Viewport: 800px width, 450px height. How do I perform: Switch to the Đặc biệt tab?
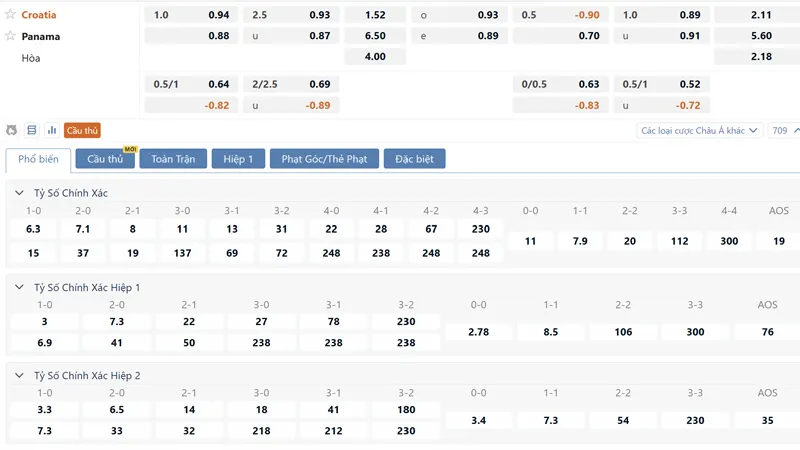[x=414, y=159]
